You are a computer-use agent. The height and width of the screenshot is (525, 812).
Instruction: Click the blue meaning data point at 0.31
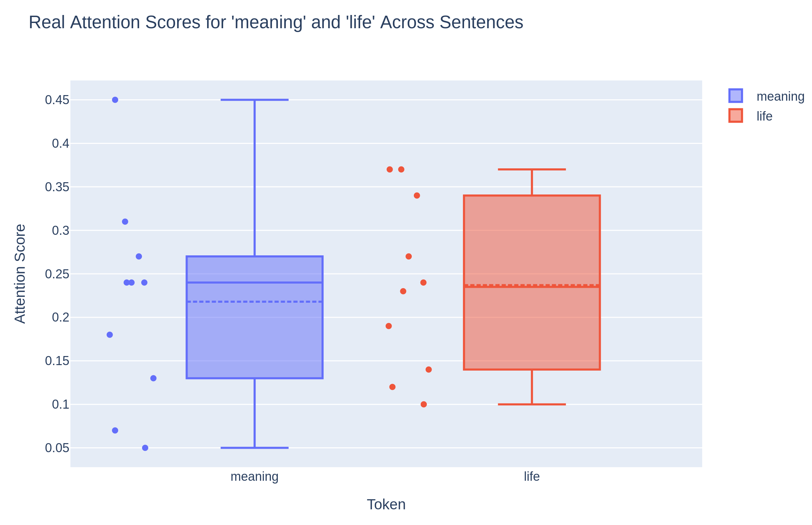coord(125,222)
